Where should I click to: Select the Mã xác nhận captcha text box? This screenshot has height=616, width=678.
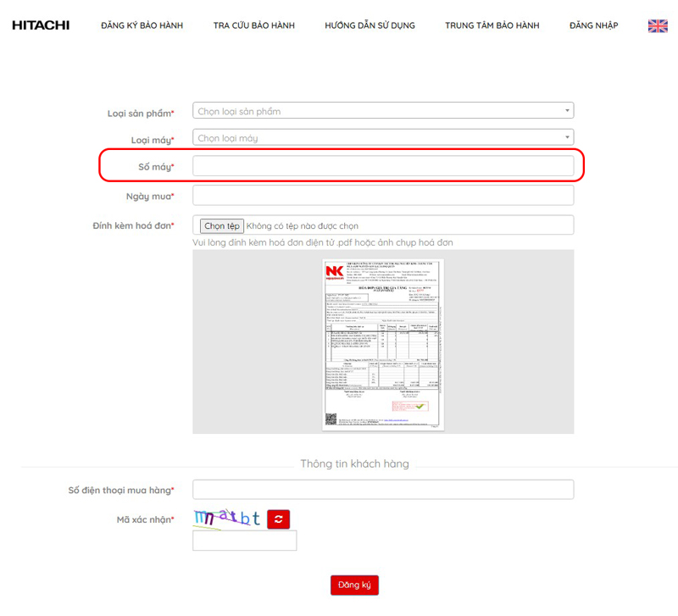pyautogui.click(x=244, y=541)
